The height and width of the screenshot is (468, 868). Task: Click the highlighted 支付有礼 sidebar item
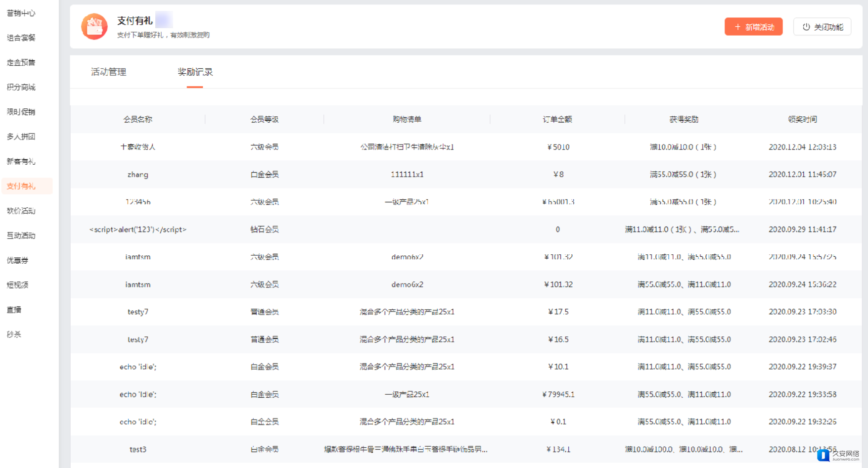(x=27, y=186)
